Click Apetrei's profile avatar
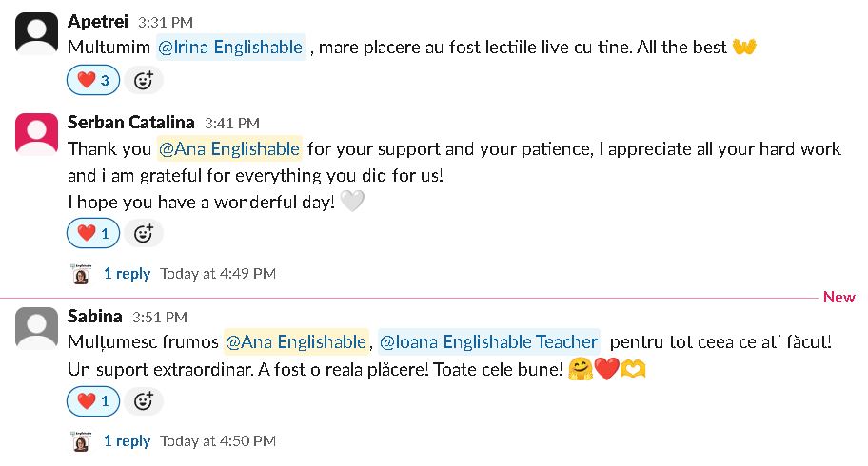The width and height of the screenshot is (868, 466). 37,34
